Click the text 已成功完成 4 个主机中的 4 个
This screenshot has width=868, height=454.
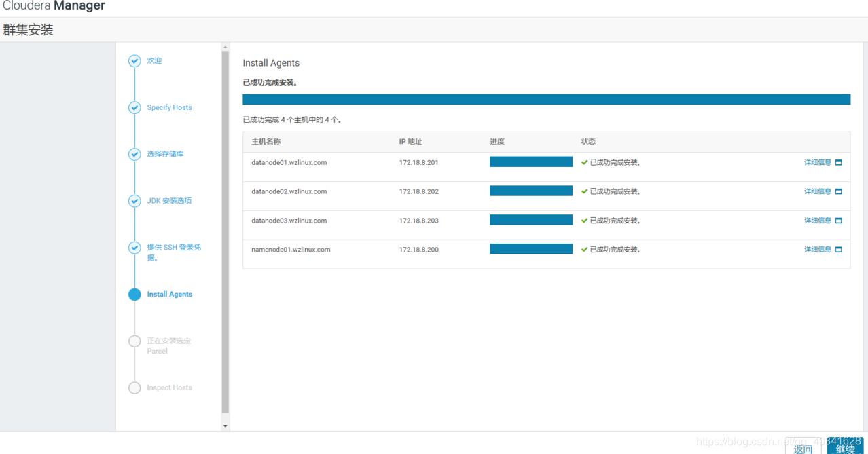pyautogui.click(x=292, y=120)
